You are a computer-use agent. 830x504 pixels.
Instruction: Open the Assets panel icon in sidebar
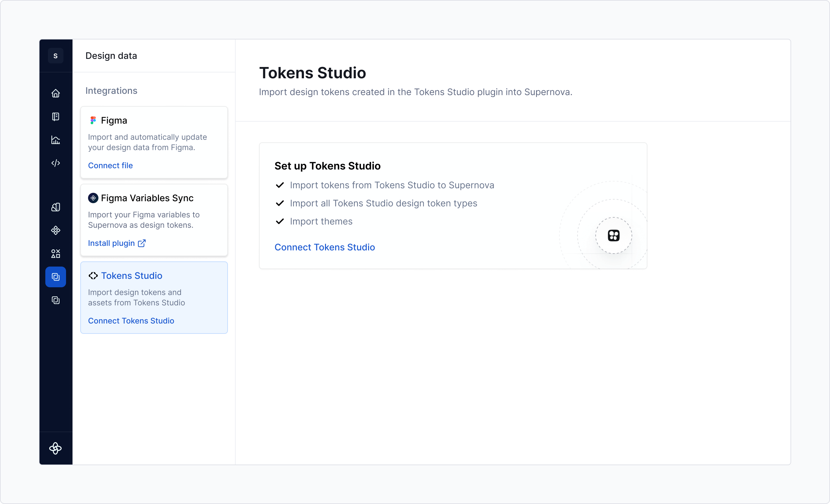click(x=56, y=207)
